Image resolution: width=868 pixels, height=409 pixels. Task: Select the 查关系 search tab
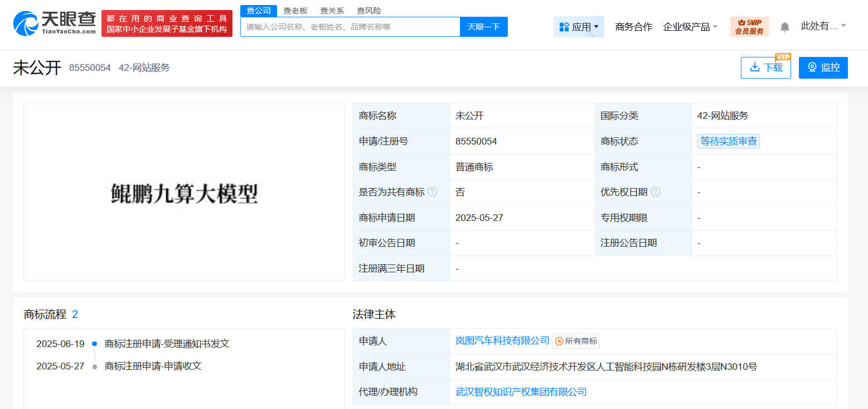pos(332,11)
